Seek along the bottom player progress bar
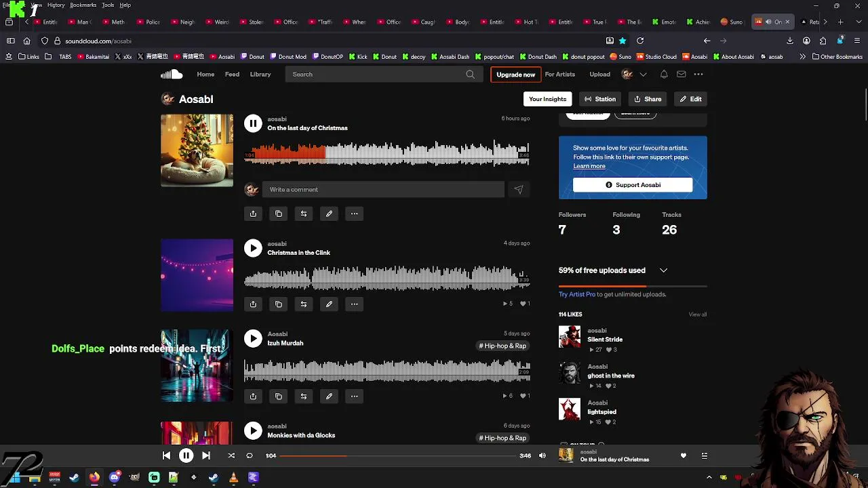This screenshot has width=868, height=488. click(398, 455)
